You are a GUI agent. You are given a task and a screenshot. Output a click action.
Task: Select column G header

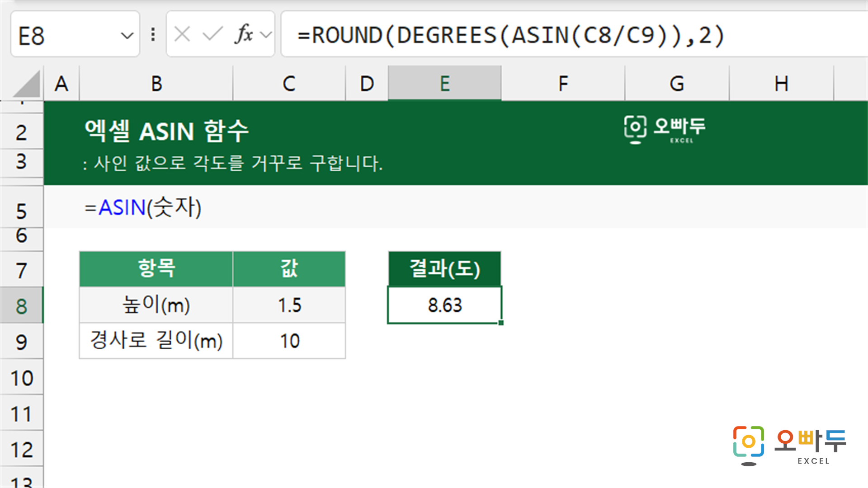677,84
